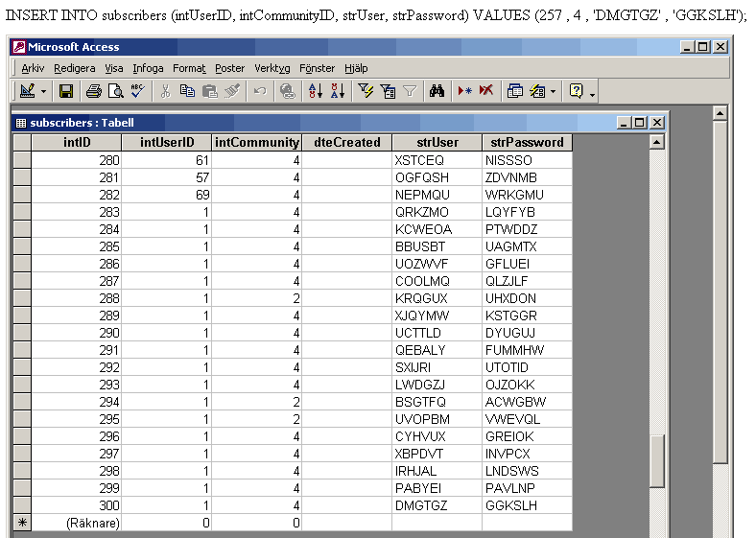Image resolution: width=756 pixels, height=538 pixels.
Task: Select the strUser column header
Action: coord(437,142)
